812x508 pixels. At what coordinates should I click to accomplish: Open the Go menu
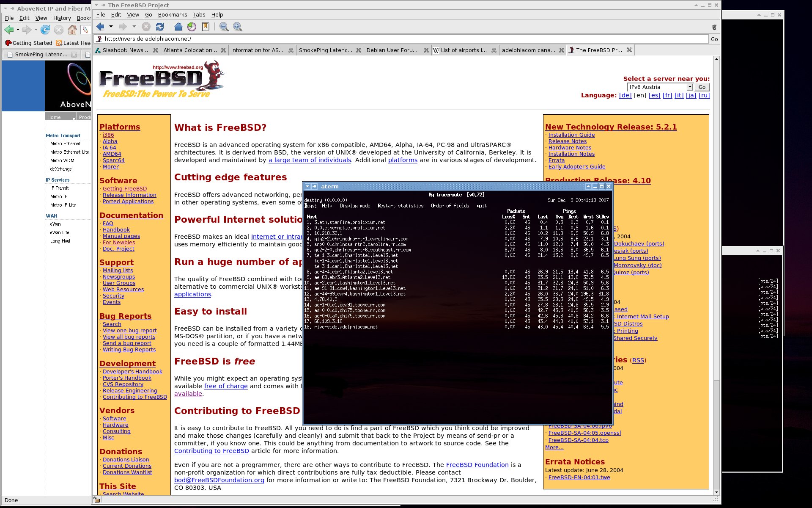click(x=148, y=14)
